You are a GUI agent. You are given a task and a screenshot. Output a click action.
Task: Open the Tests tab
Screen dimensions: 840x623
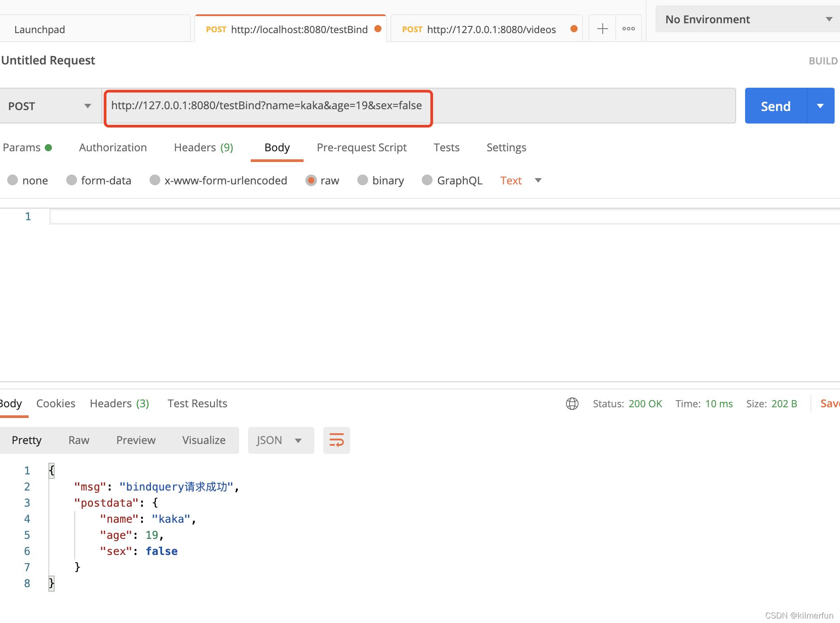[446, 147]
